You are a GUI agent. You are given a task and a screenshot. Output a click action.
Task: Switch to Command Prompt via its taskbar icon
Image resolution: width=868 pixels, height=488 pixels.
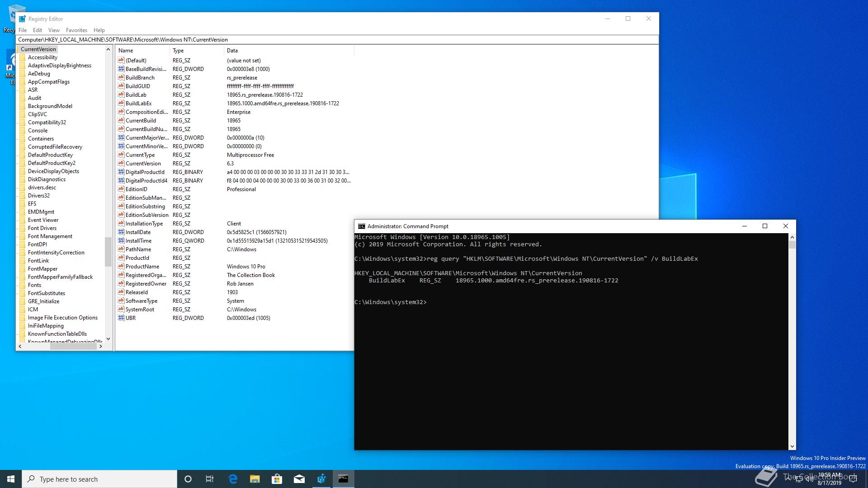coord(343,479)
